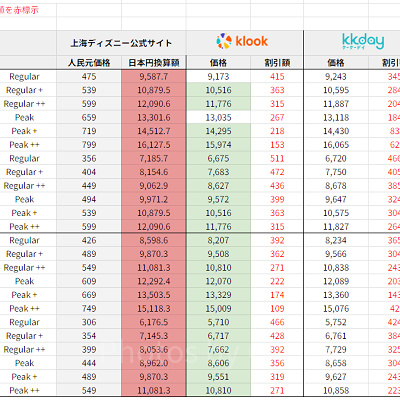This screenshot has width=400, height=400.
Task: Select the yuan price 426
Action: click(89, 241)
